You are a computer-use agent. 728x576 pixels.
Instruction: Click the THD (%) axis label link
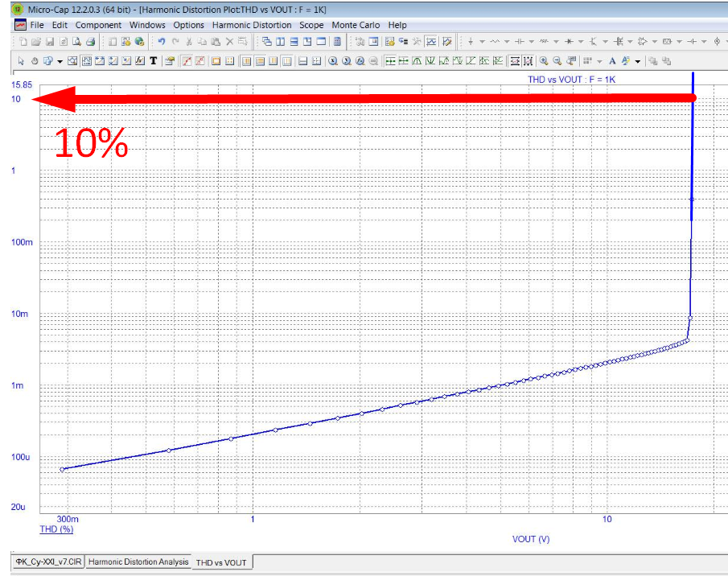(56, 529)
